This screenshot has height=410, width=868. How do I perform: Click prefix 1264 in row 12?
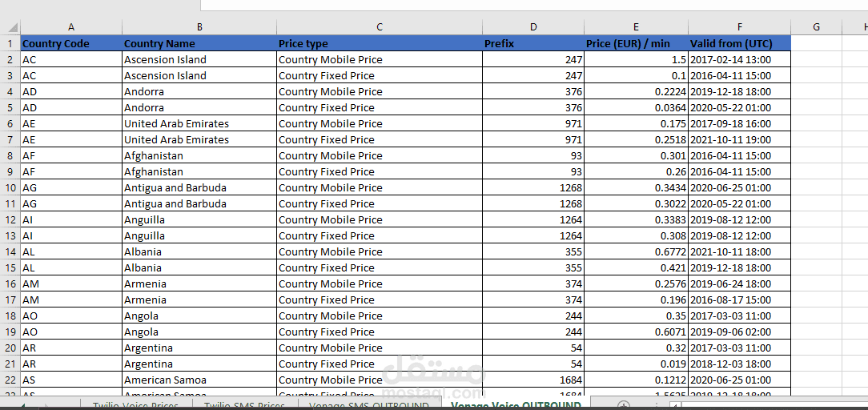[x=533, y=219]
